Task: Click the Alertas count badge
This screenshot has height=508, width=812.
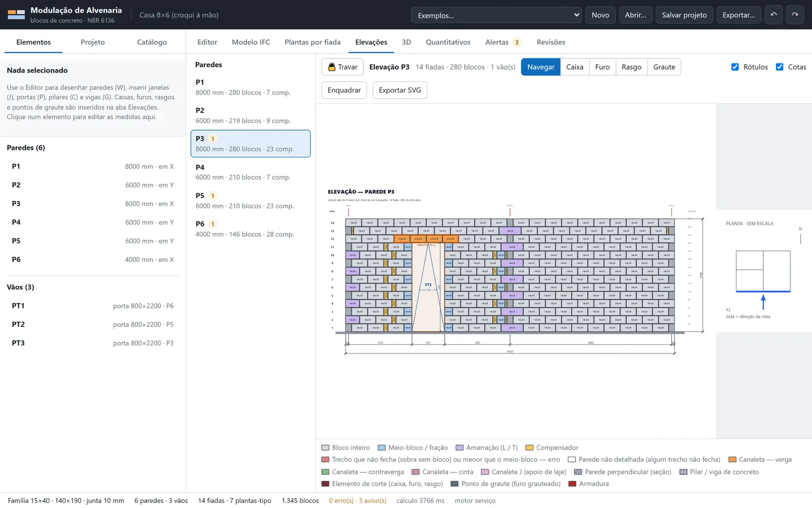Action: tap(517, 42)
